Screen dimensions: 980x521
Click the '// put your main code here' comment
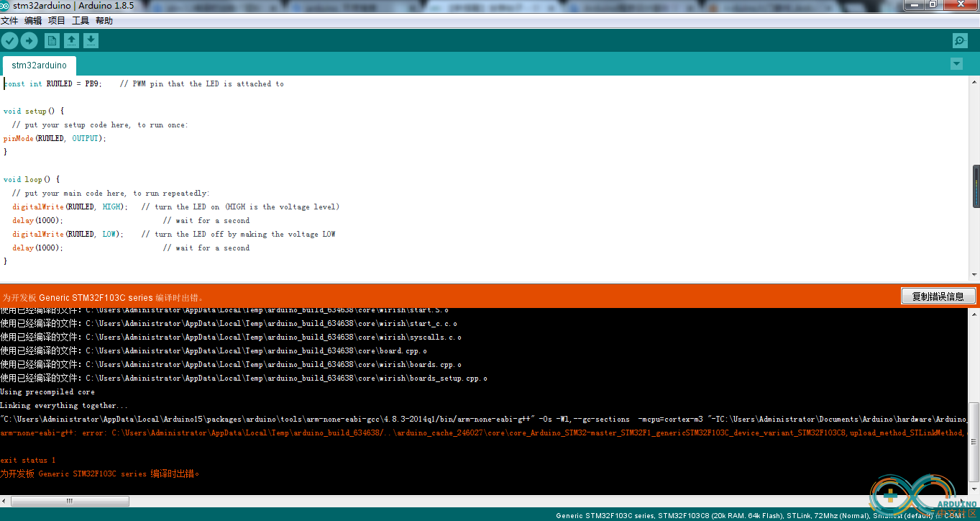tap(111, 194)
